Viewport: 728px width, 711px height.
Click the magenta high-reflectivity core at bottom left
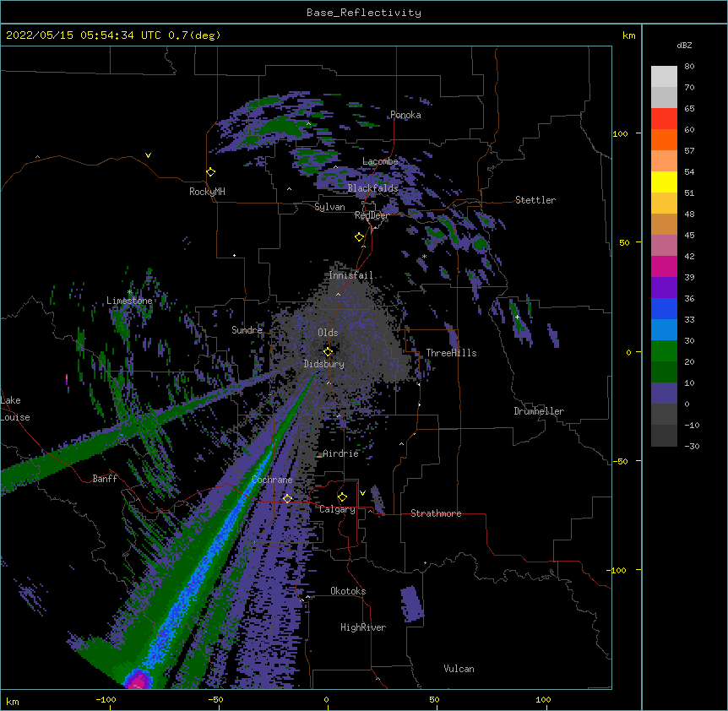138,680
